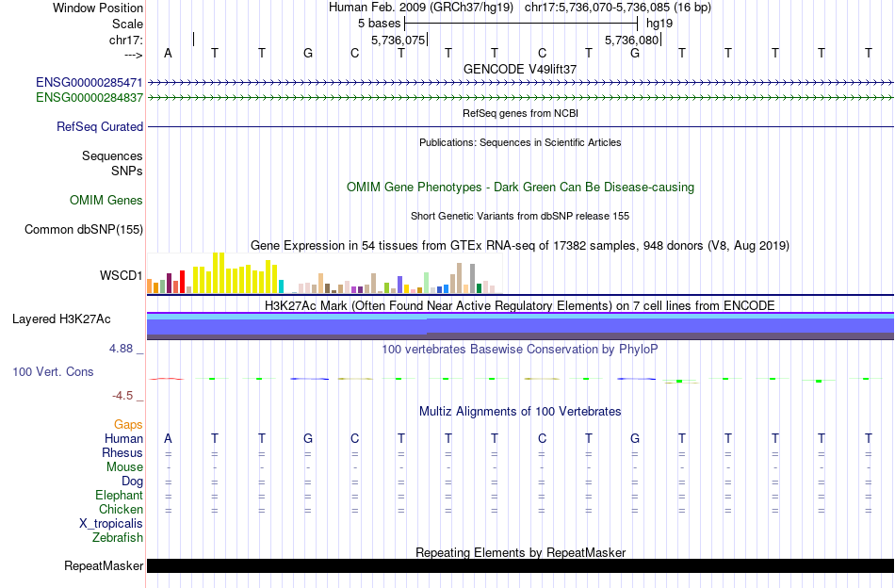Click Multiz Alignments of 100 Vertebrates title

520,411
